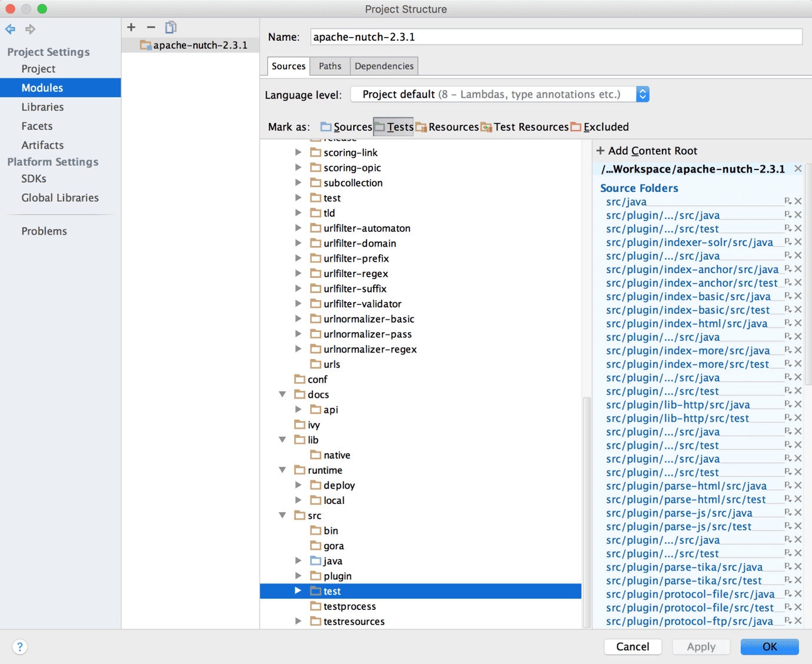Remove the apache-nutch-2.3.1 content root
812x664 pixels.
coord(798,169)
